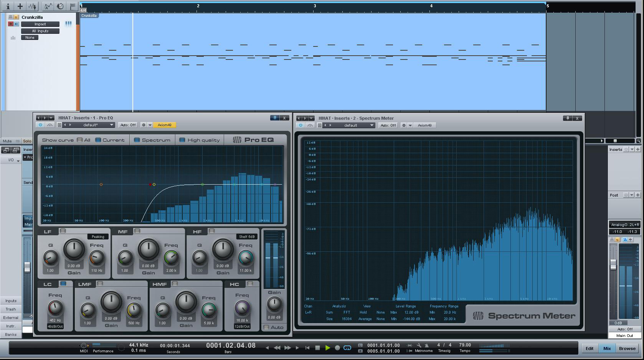Toggle the metronome click icon
This screenshot has width=644, height=360.
[x=426, y=345]
